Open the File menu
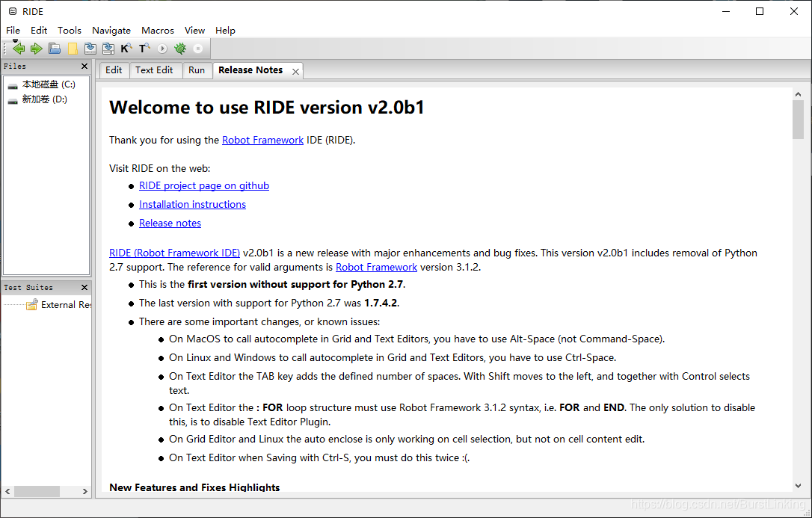 point(13,31)
